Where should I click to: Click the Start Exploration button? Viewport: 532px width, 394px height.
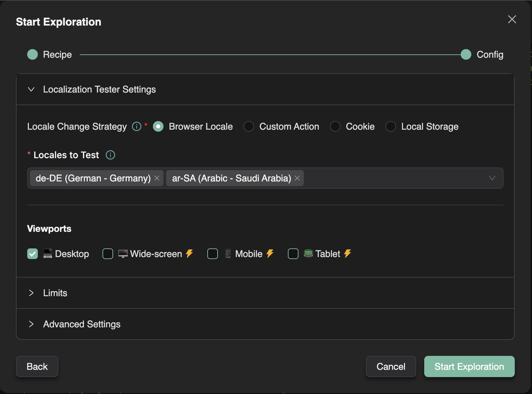pyautogui.click(x=469, y=366)
